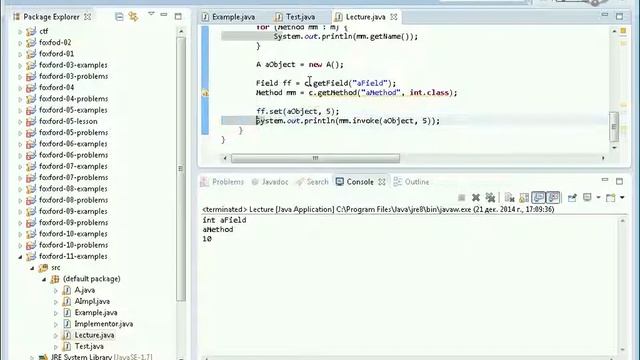640x360 pixels.
Task: Click Open Console icon
Action: (611, 198)
